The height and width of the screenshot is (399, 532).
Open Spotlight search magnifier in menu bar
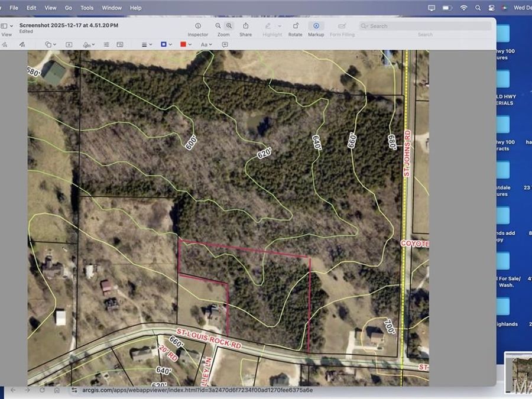tap(478, 8)
